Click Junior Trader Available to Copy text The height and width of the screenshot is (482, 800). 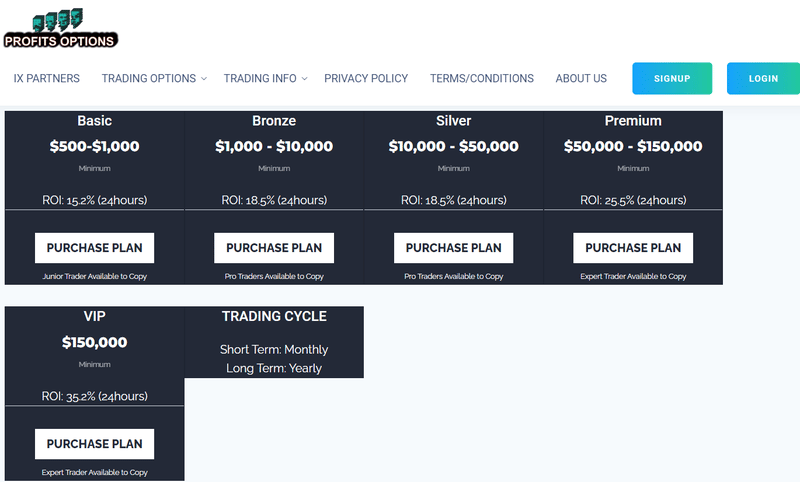94,276
